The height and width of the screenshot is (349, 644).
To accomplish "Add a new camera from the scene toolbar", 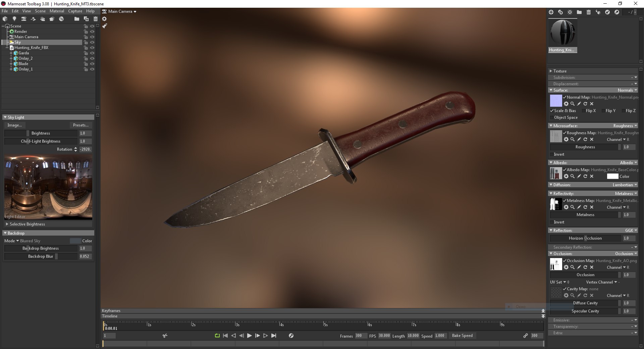I will pyautogui.click(x=24, y=19).
